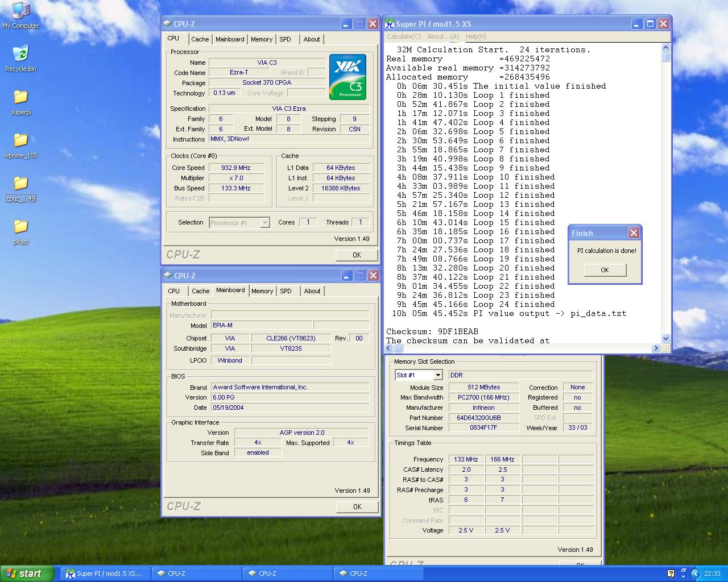The height and width of the screenshot is (582, 728).
Task: Click the AGP version 2.0 field
Action: pyautogui.click(x=301, y=433)
